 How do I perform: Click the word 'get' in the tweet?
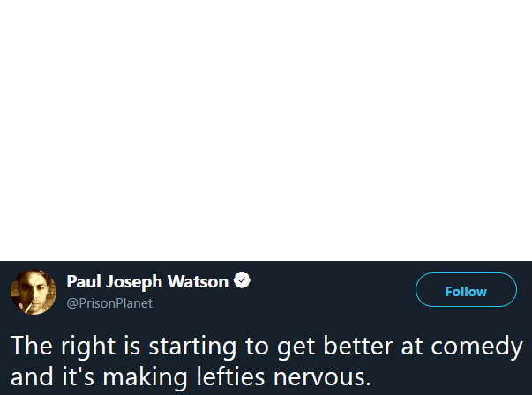pos(296,348)
